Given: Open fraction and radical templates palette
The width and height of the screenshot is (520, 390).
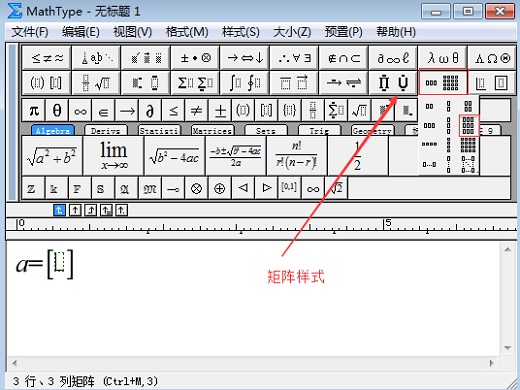Looking at the screenshot, I should click(x=96, y=83).
